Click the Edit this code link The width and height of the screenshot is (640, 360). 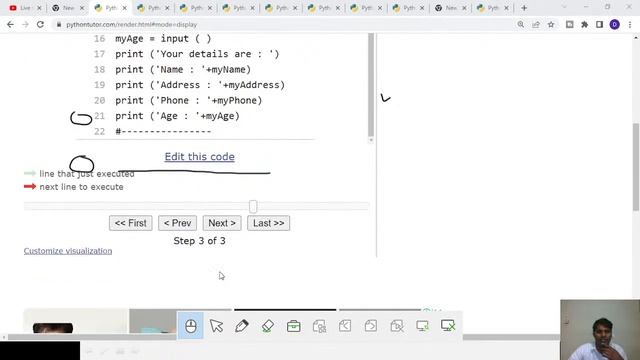pos(200,157)
